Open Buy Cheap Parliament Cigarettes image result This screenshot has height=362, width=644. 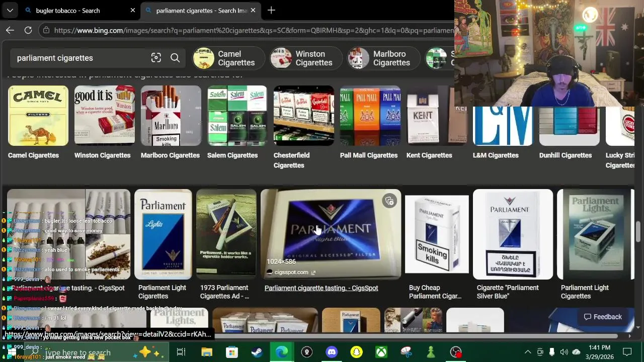coord(437,234)
